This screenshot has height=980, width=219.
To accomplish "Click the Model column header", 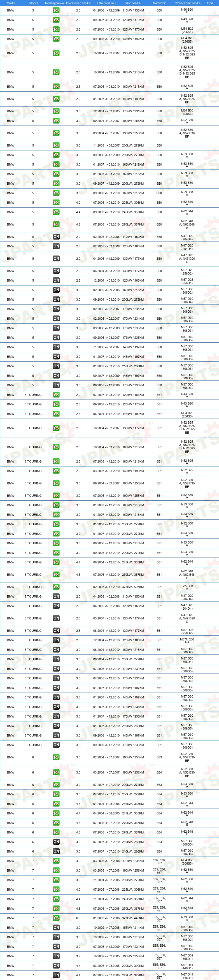I will [x=33, y=3].
